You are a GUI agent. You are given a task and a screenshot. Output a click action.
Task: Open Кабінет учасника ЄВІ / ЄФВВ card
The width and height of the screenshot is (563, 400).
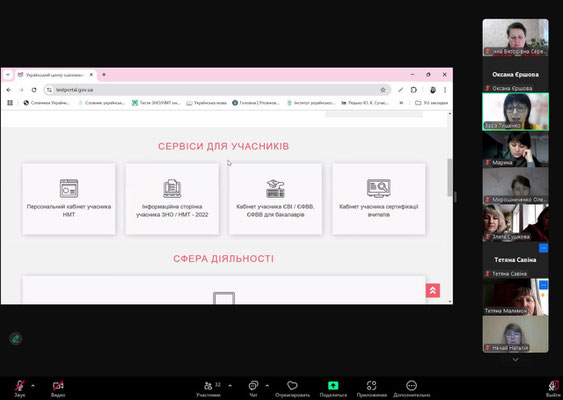click(275, 199)
